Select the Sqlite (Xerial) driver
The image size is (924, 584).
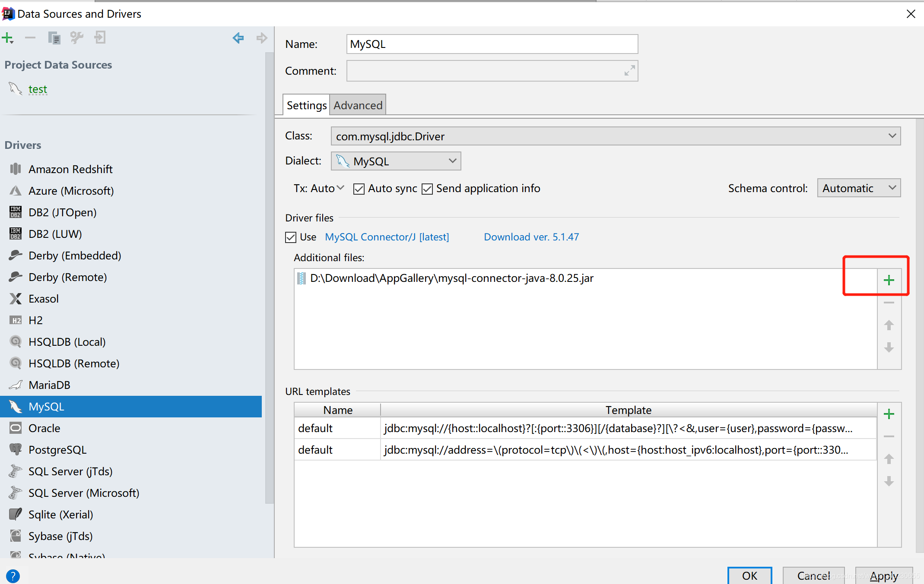(x=131, y=515)
